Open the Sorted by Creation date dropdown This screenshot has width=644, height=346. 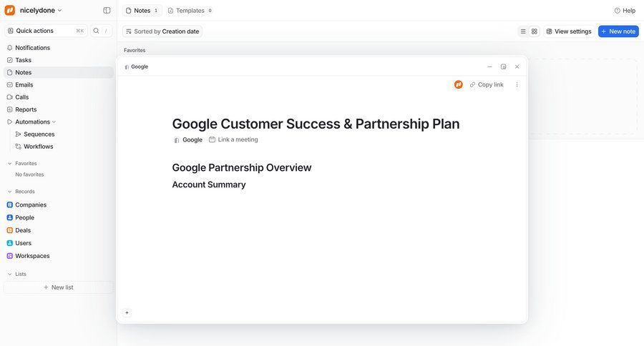(162, 31)
